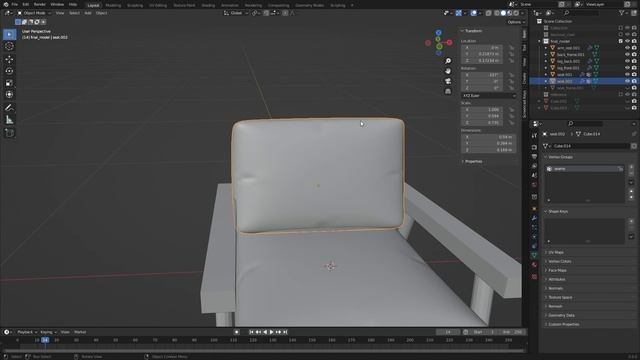Select the Annotate tool
Image resolution: width=640 pixels, height=360 pixels.
[9, 108]
